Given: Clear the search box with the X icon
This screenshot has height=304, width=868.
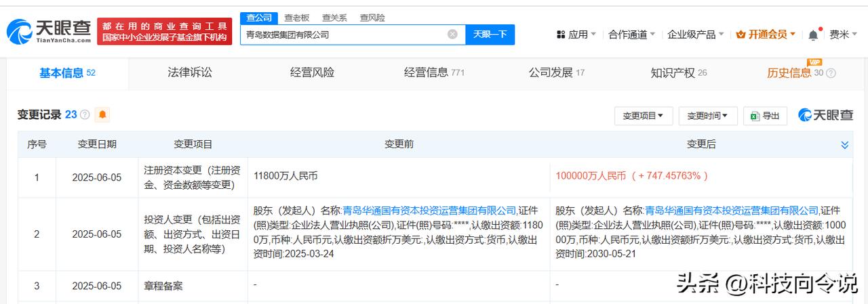Looking at the screenshot, I should point(452,34).
